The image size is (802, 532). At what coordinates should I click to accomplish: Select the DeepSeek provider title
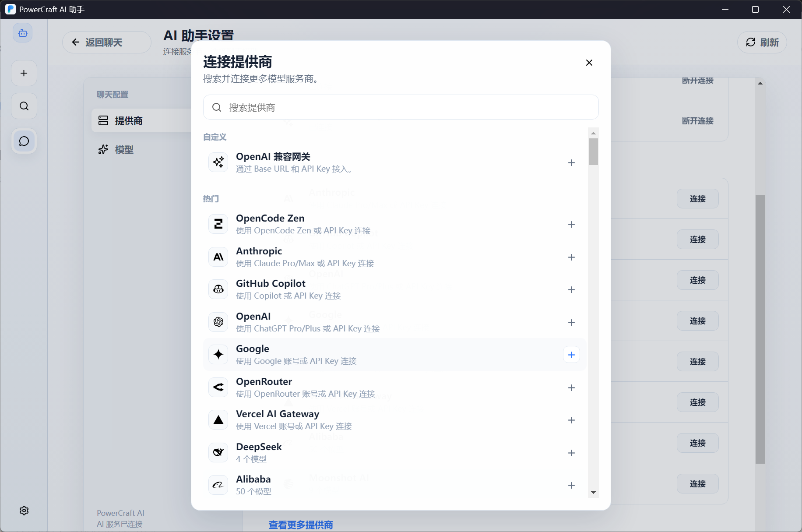coord(259,447)
